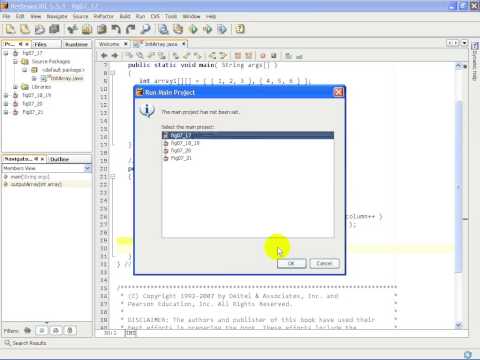Open the Members View dropdown
This screenshot has height=360, width=480.
(87, 168)
